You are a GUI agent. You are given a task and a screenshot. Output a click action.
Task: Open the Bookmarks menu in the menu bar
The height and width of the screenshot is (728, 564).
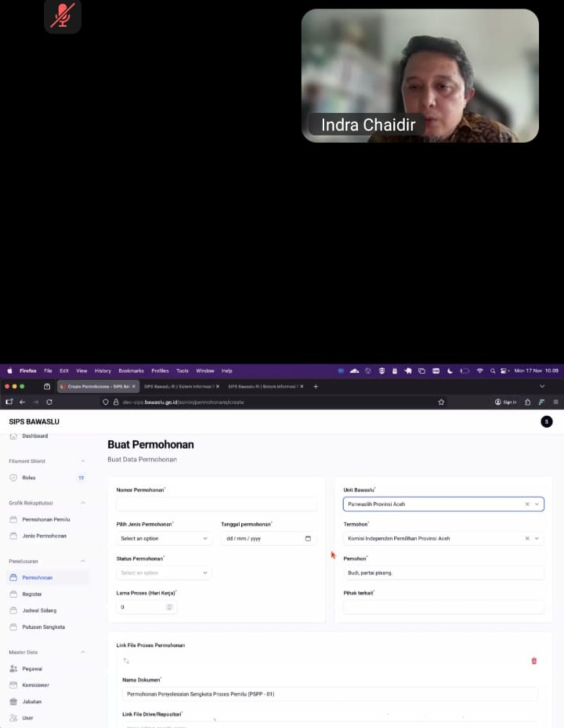(x=131, y=371)
